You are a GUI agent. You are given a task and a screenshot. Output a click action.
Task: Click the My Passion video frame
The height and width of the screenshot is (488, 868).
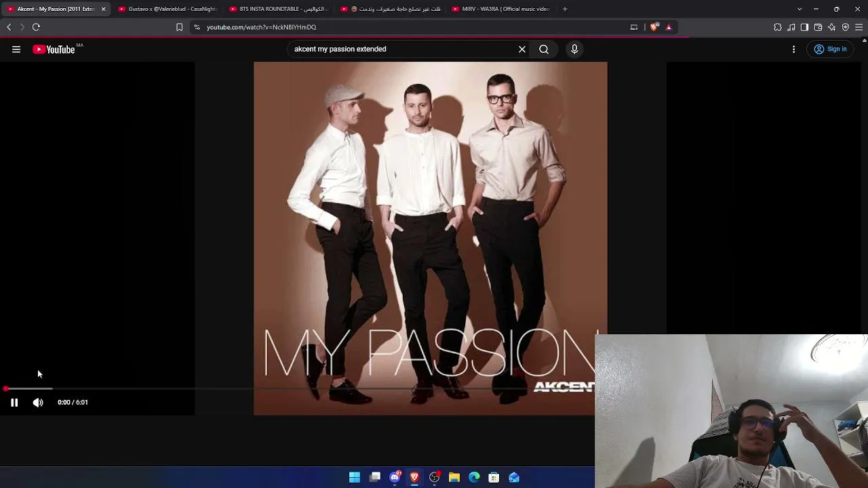coord(431,239)
